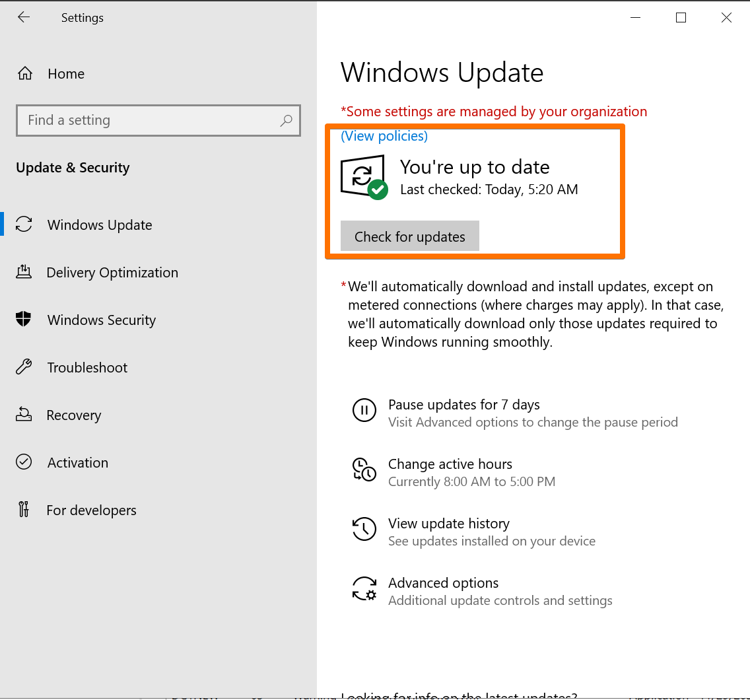Select the Recovery icon in sidebar

pos(24,415)
